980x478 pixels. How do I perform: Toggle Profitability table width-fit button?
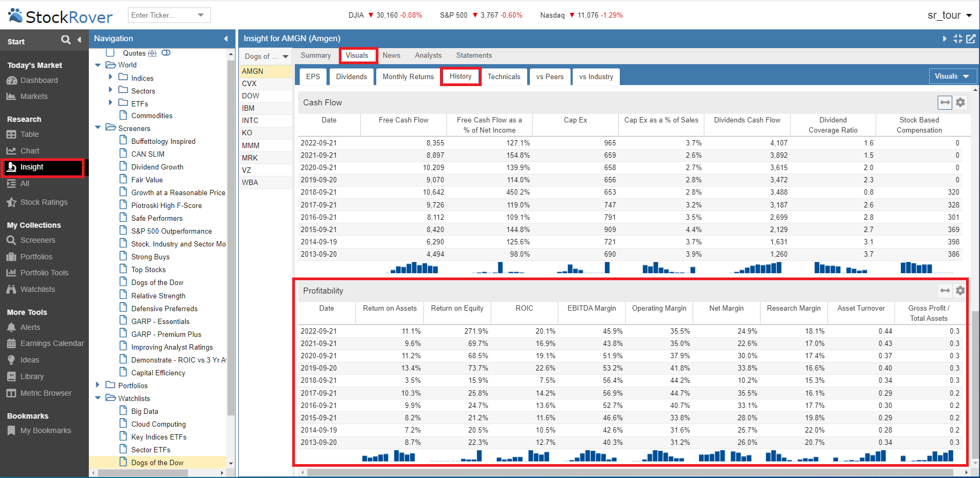[x=945, y=290]
